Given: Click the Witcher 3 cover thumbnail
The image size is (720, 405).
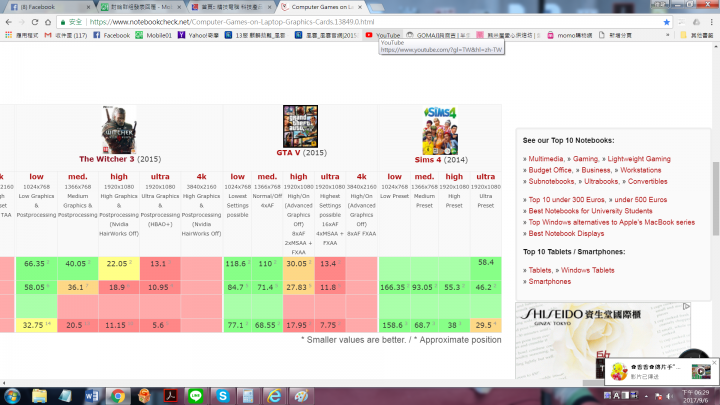Looking at the screenshot, I should point(119,129).
